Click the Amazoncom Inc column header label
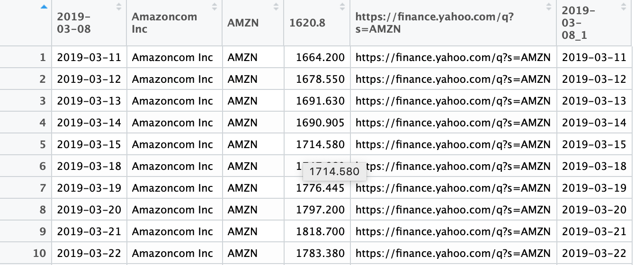 (164, 23)
